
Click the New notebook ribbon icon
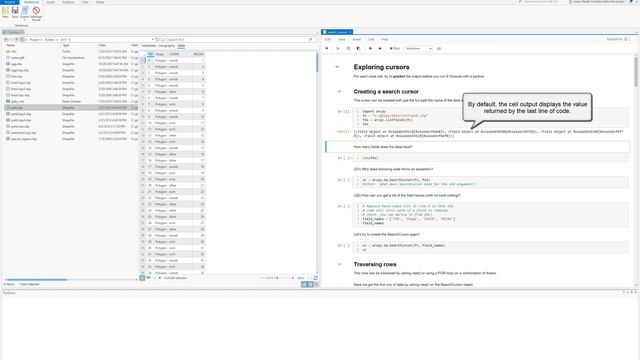coord(5,11)
